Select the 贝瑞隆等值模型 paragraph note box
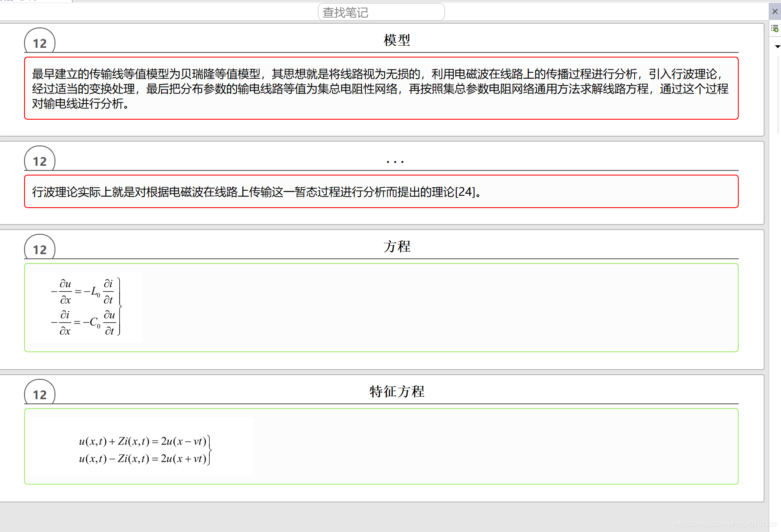Screen dimensions: 781x532 click(381, 88)
